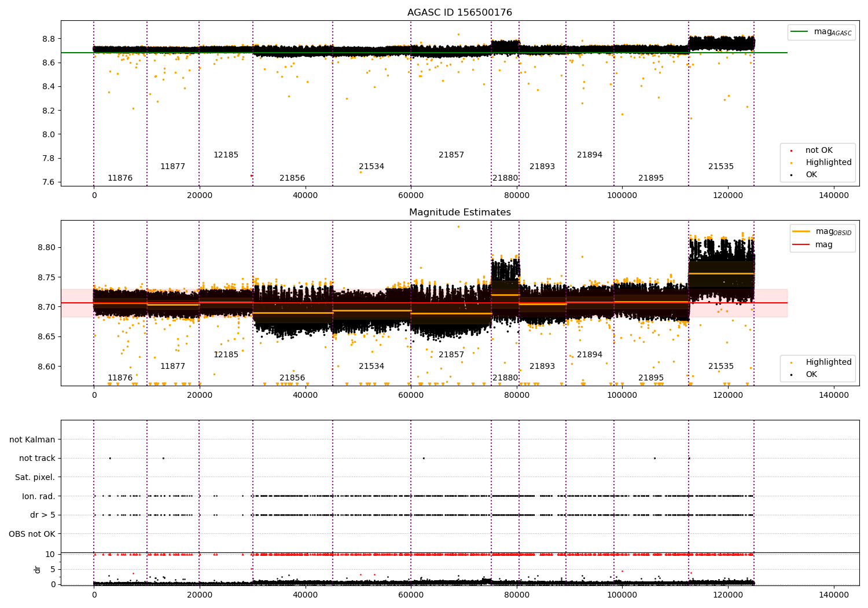
Task: Click the 8.80 tick in Magnitude Estimates plot
Action: [46, 248]
